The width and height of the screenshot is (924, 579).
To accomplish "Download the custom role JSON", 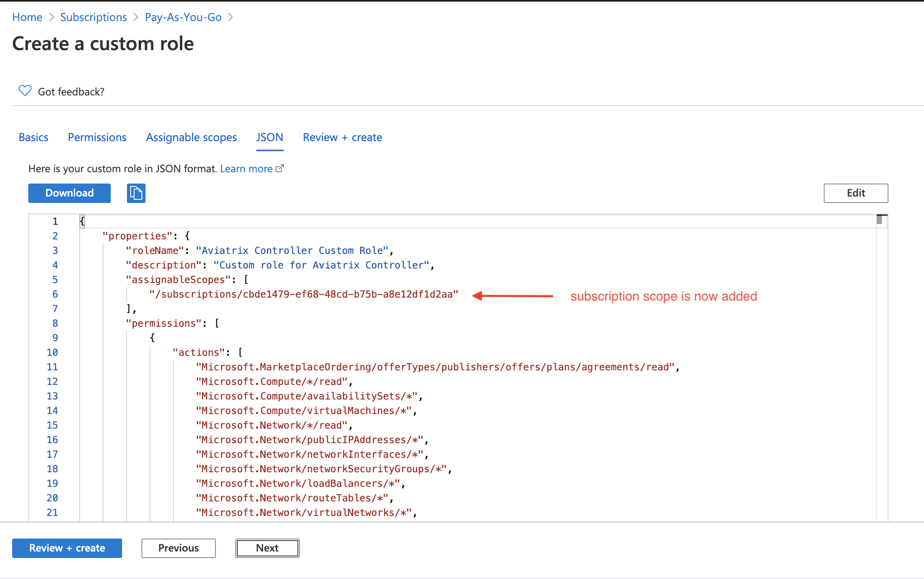I will tap(70, 193).
